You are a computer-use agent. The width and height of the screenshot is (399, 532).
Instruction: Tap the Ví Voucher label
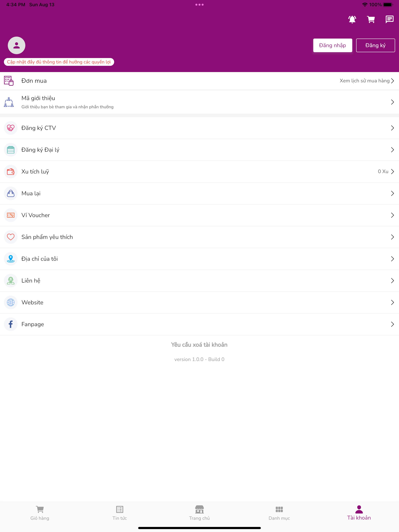pyautogui.click(x=36, y=215)
